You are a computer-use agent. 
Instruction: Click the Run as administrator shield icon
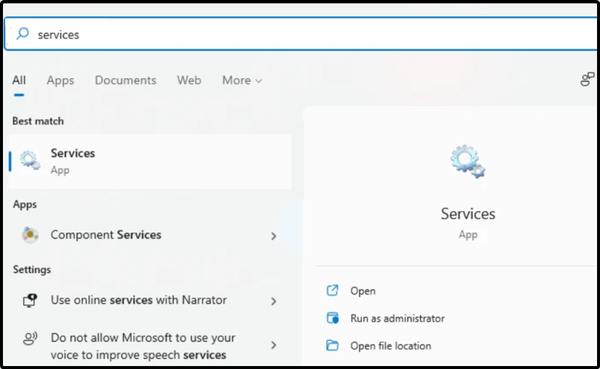pos(332,318)
